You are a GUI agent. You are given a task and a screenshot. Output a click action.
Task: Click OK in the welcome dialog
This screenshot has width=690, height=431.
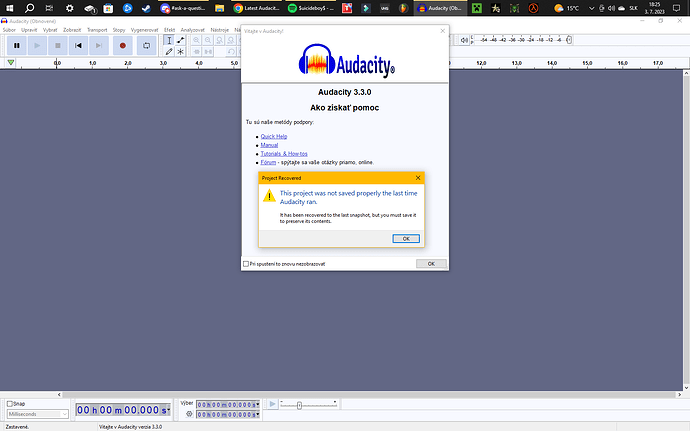[431, 264]
